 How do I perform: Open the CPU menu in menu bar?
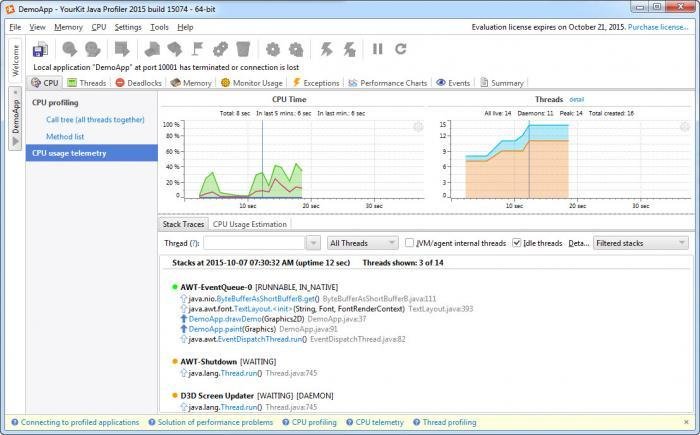(99, 27)
